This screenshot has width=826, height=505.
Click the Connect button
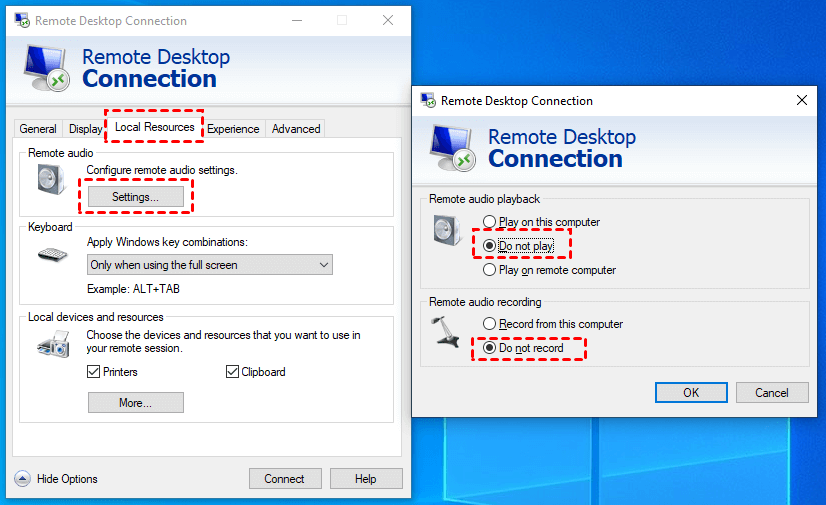(x=285, y=479)
